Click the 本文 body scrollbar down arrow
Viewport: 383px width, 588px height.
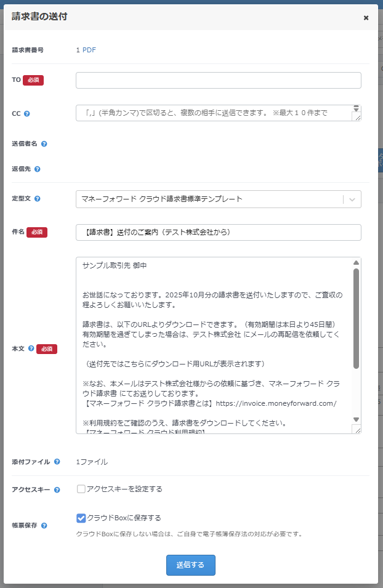(x=356, y=419)
